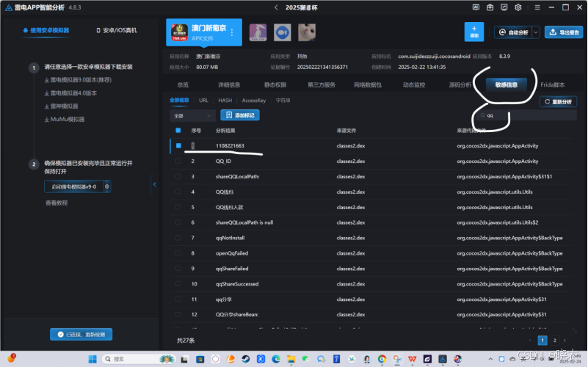Image resolution: width=588 pixels, height=367 pixels.
Task: Open Steam from the taskbar
Action: 246,359
